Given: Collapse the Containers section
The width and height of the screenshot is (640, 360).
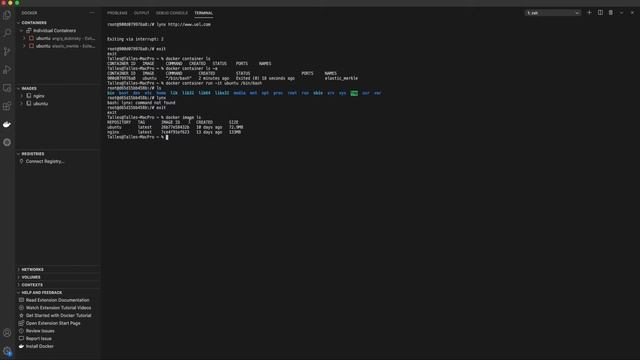Looking at the screenshot, I should 19,23.
